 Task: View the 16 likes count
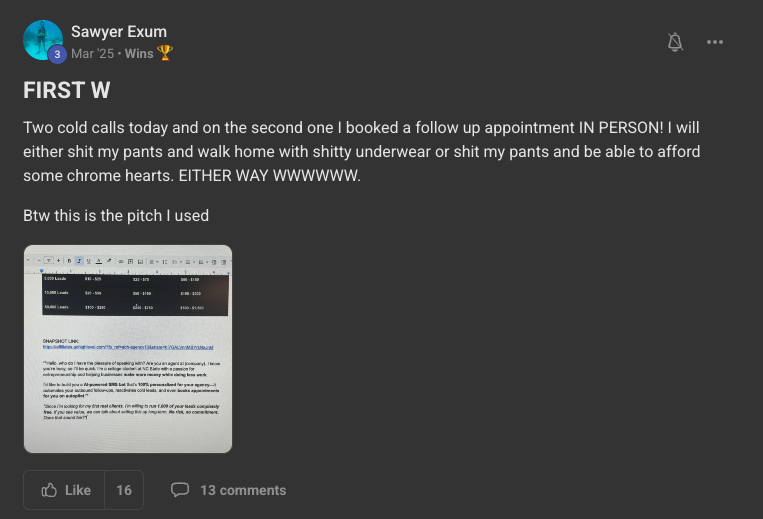[x=124, y=490]
